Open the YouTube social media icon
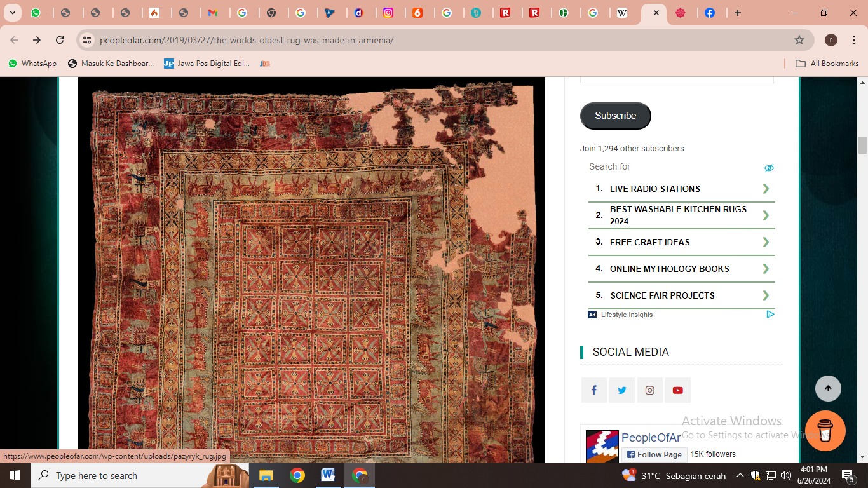868x488 pixels. (x=677, y=390)
